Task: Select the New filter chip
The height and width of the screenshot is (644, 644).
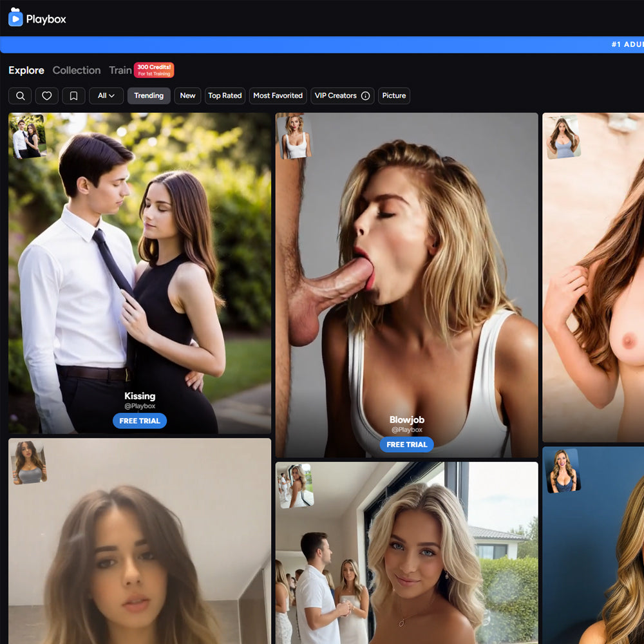Action: [x=187, y=96]
